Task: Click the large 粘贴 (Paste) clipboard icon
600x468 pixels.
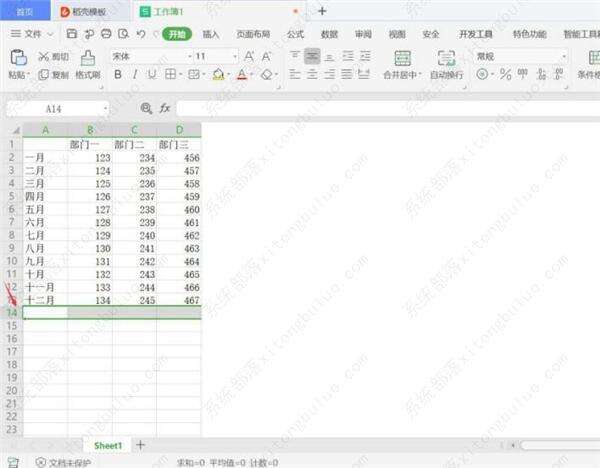Action: (x=18, y=57)
